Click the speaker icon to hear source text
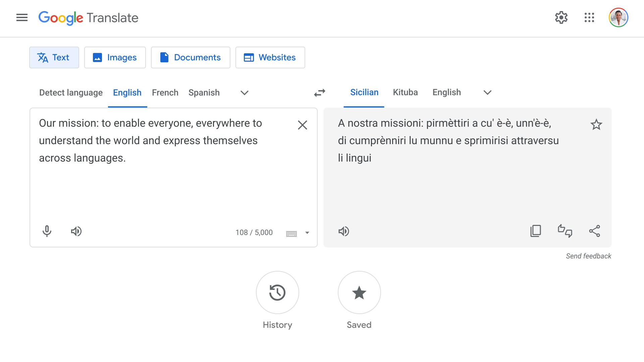Image resolution: width=644 pixels, height=362 pixels. click(x=76, y=231)
